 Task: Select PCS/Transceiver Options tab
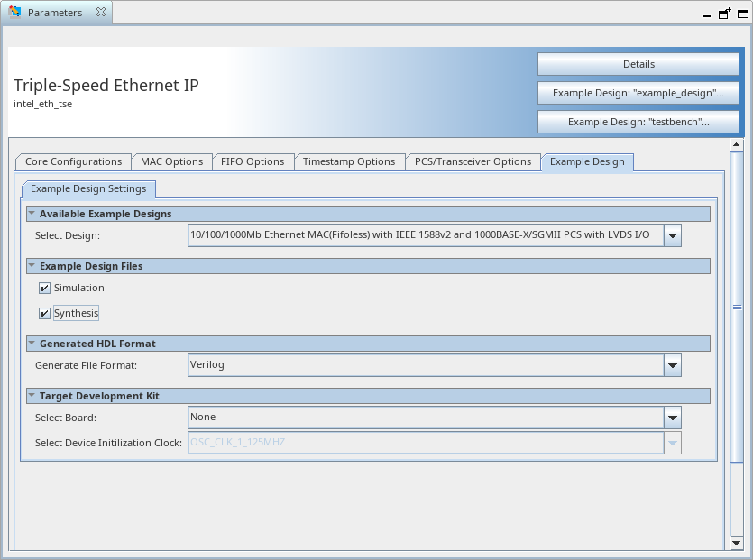pos(473,161)
